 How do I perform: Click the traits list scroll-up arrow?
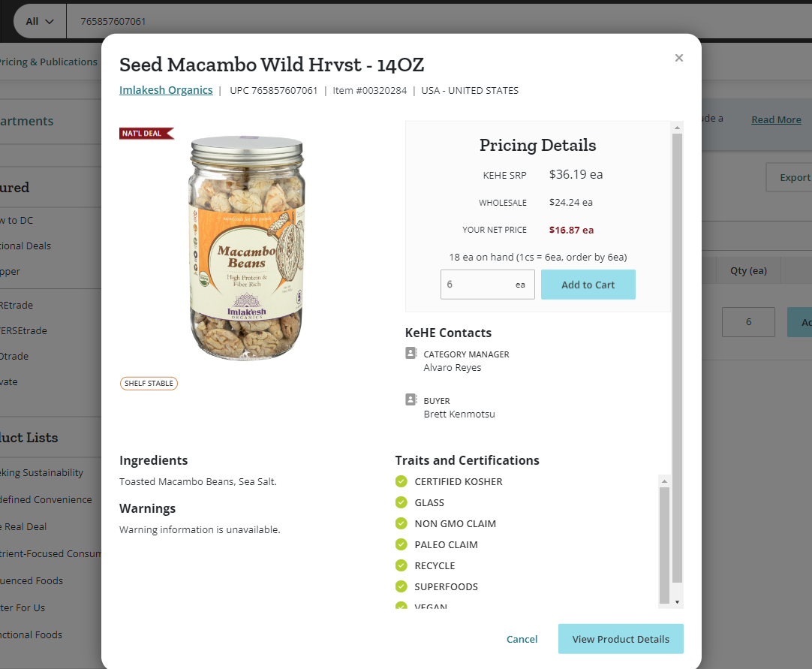tap(664, 481)
